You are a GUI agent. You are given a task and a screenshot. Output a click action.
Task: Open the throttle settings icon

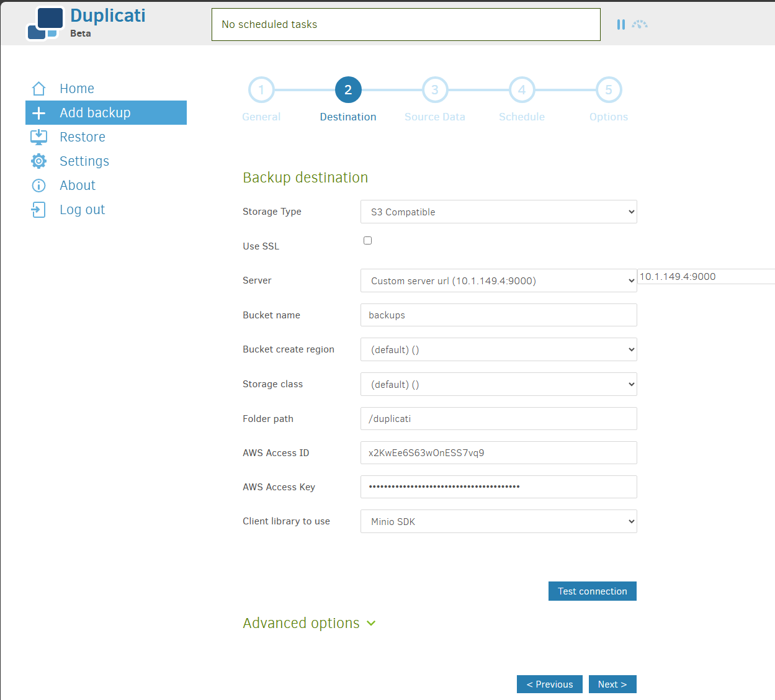640,24
